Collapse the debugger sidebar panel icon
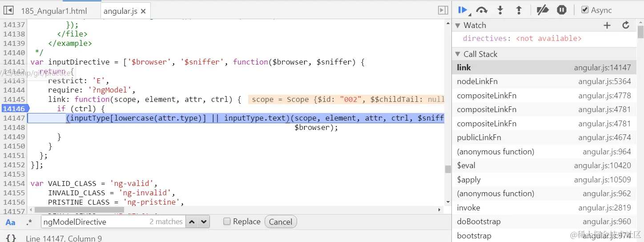The height and width of the screenshot is (242, 644). tap(443, 10)
